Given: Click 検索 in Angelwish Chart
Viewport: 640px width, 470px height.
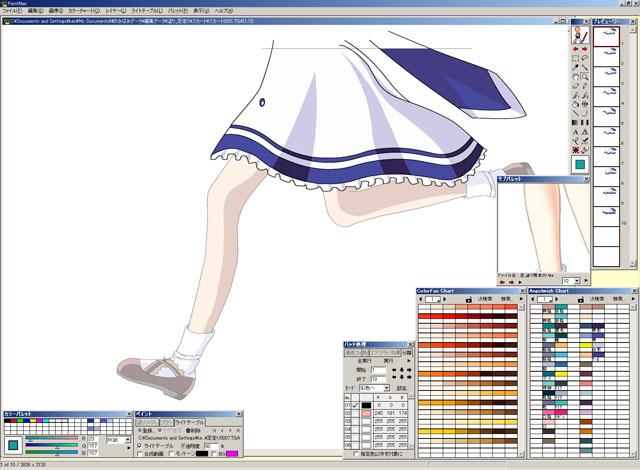Looking at the screenshot, I should (x=618, y=299).
